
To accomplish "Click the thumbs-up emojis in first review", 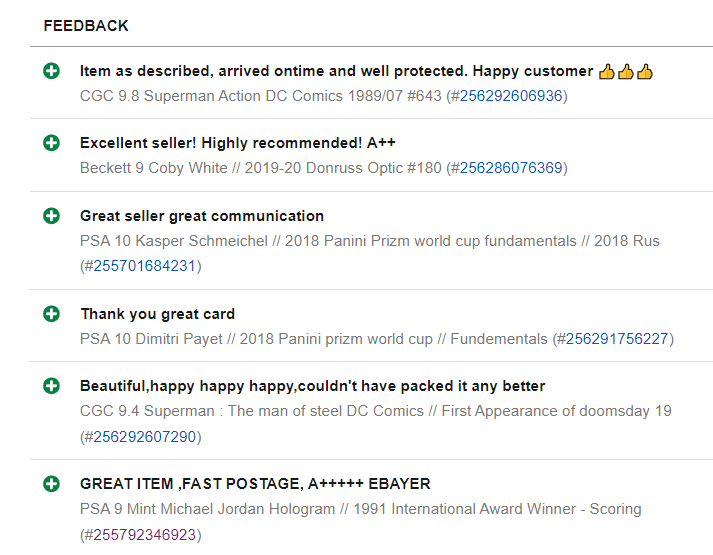I will point(625,72).
